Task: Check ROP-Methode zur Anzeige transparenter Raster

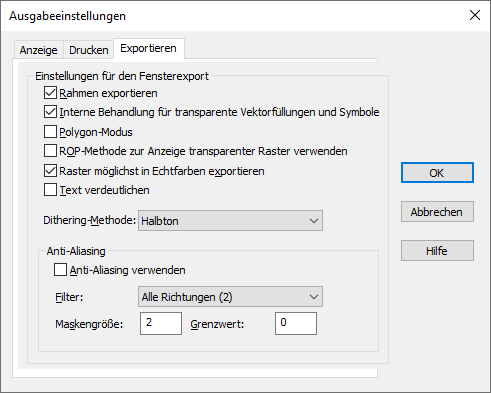Action: coord(50,151)
